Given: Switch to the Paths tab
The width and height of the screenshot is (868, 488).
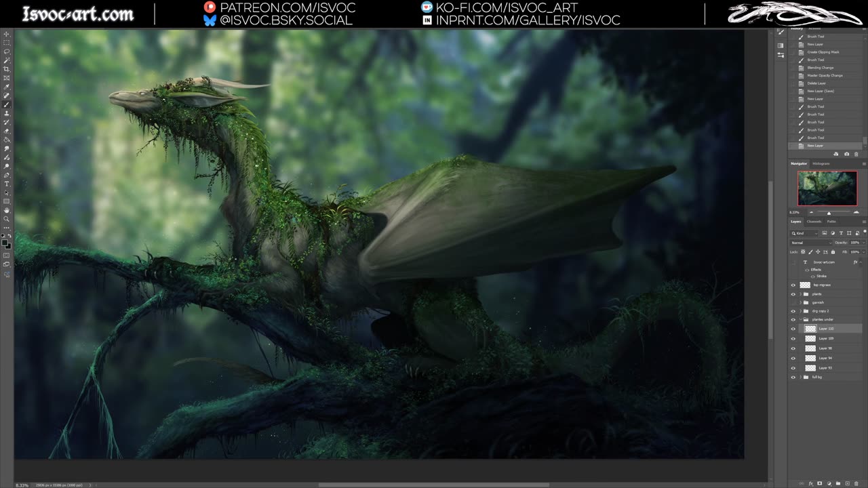Looking at the screenshot, I should point(831,222).
